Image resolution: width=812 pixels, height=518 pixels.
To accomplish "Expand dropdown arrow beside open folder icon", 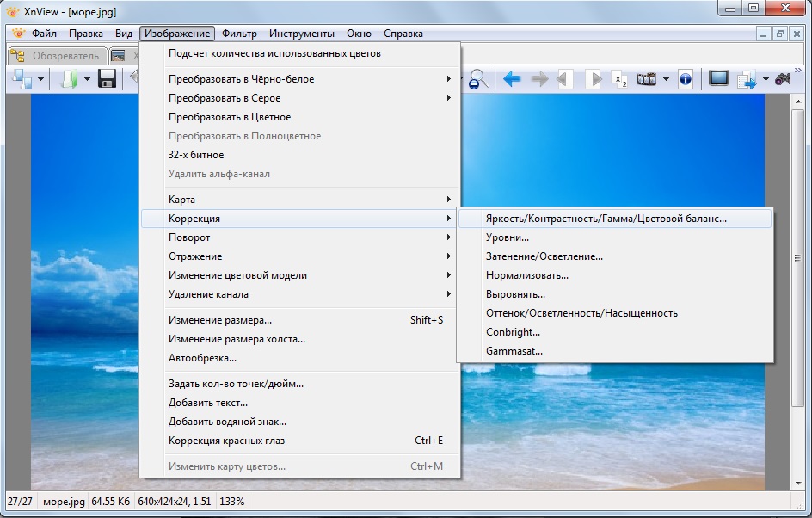I will pyautogui.click(x=87, y=79).
